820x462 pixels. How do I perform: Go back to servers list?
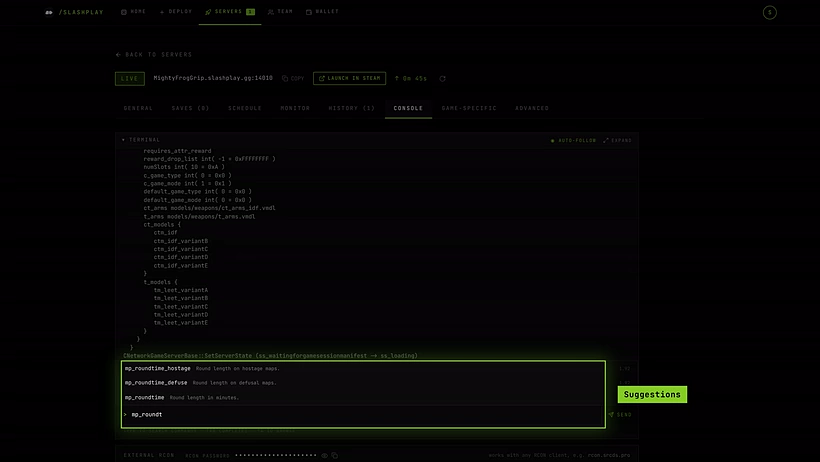coord(154,54)
